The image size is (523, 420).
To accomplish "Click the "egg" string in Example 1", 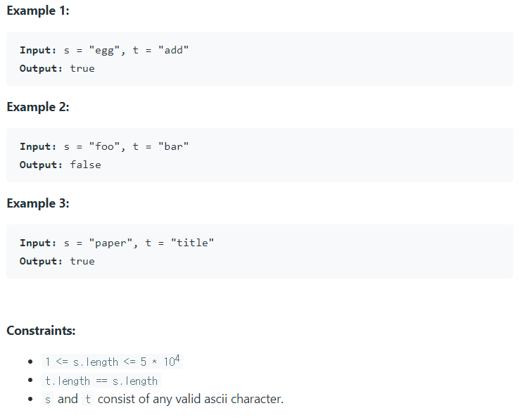I will coord(104,51).
